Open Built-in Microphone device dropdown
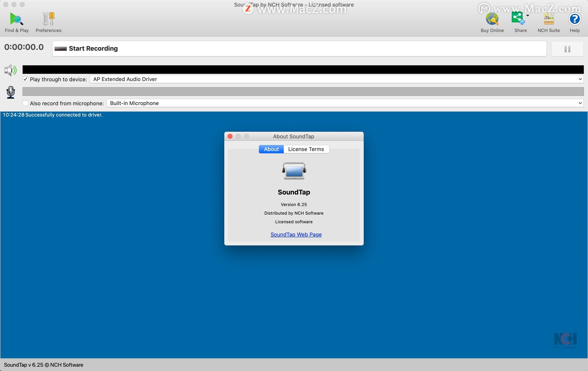 coord(345,103)
